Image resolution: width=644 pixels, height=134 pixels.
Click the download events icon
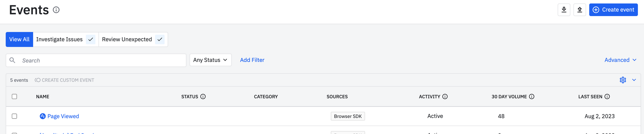[564, 10]
